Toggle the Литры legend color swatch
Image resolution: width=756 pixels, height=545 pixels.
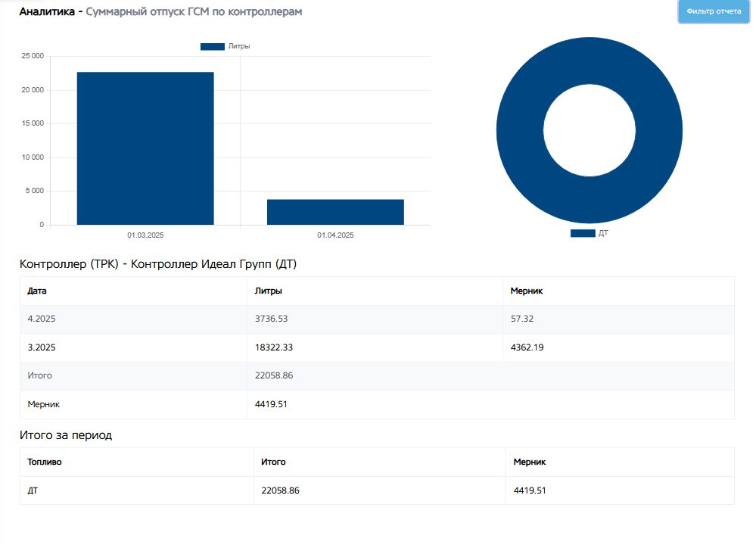[x=212, y=46]
